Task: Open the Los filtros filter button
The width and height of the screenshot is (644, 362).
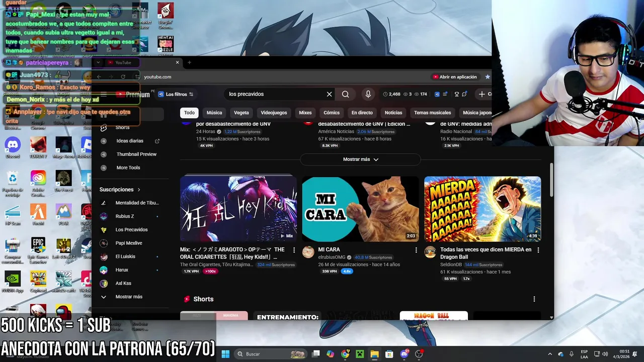Action: pos(176,94)
